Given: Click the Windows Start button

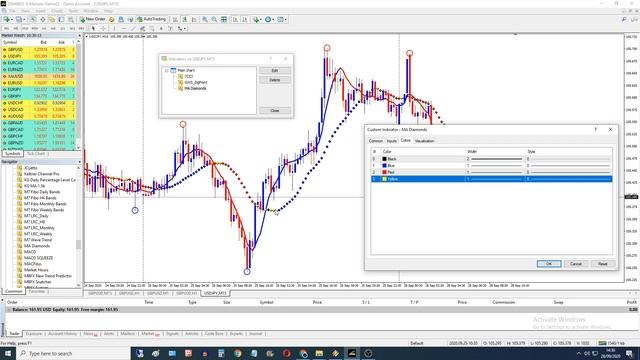Looking at the screenshot, I should (7, 353).
